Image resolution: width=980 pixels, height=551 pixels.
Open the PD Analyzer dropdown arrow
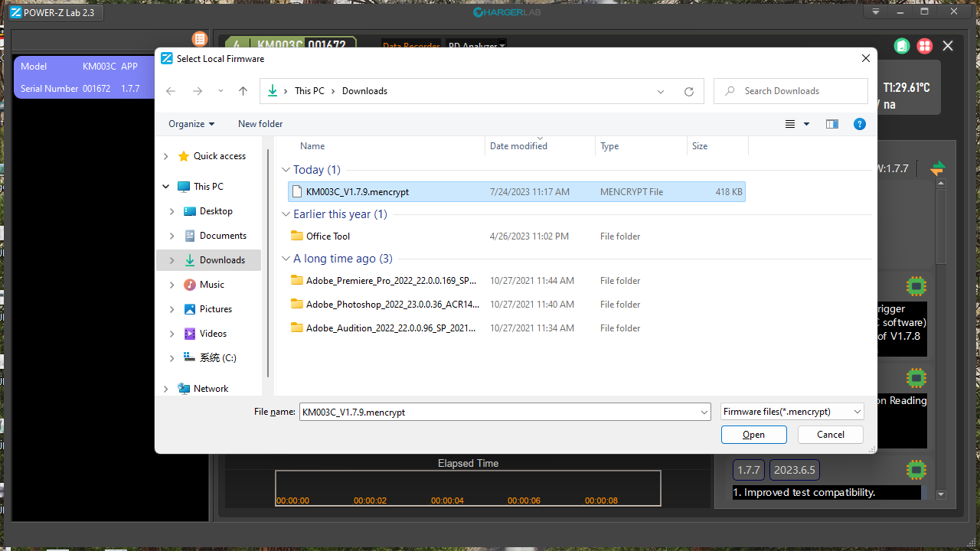(501, 46)
